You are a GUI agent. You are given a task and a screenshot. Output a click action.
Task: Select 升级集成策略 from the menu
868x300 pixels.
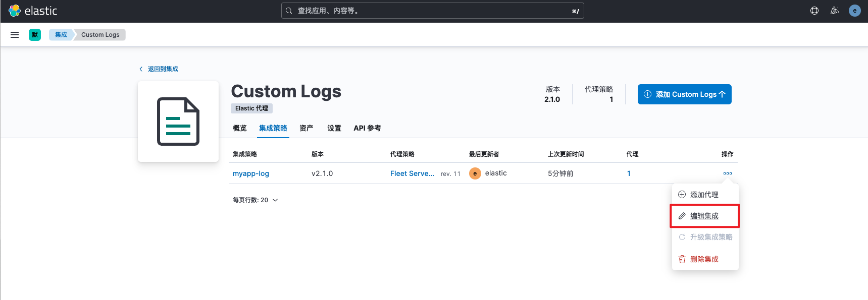click(705, 237)
